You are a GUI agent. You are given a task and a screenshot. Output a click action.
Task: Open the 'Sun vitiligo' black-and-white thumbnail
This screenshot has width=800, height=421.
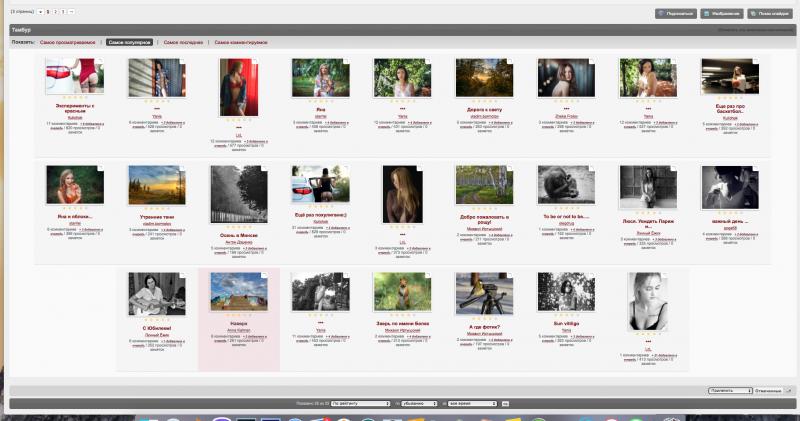click(x=566, y=291)
